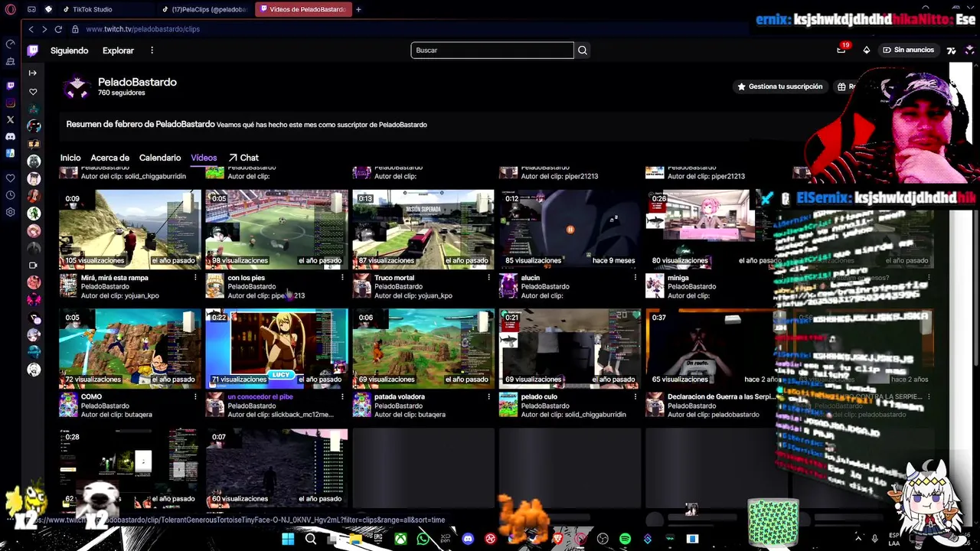980x551 pixels.
Task: Click the Twitch logo home icon
Action: pos(33,51)
